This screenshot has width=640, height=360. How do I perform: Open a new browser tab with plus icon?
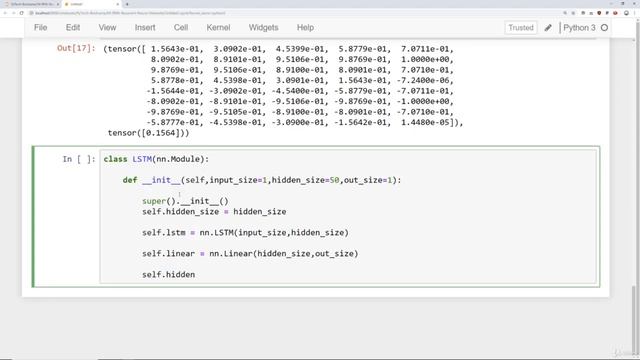click(x=127, y=4)
